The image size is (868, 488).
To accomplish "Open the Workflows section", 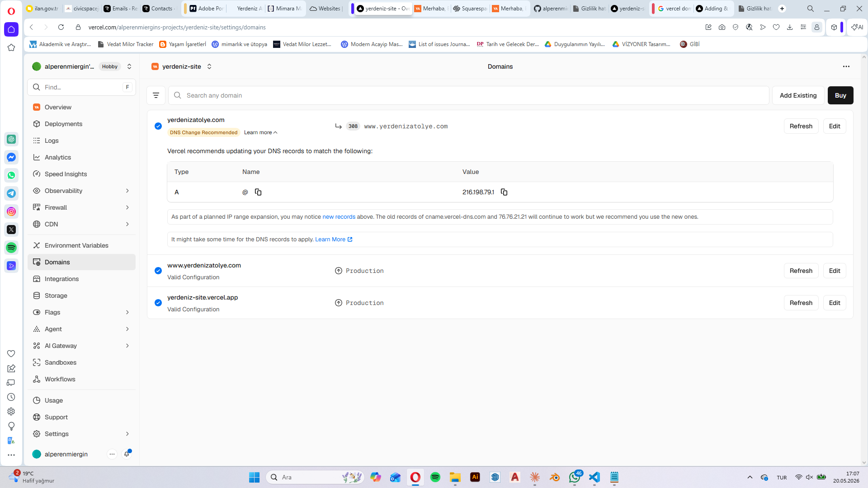I will (x=81, y=379).
